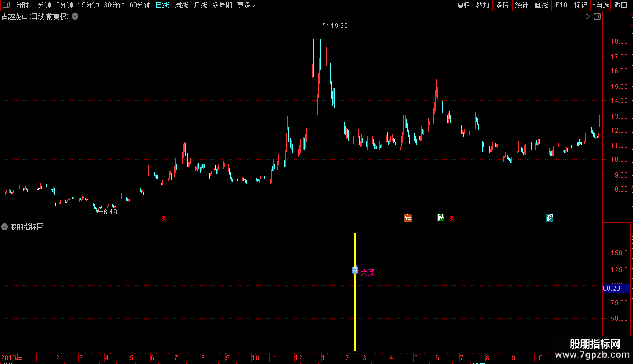Click the 88.20 indicator value box
Viewport: 633px width, 364px height.
[616, 288]
